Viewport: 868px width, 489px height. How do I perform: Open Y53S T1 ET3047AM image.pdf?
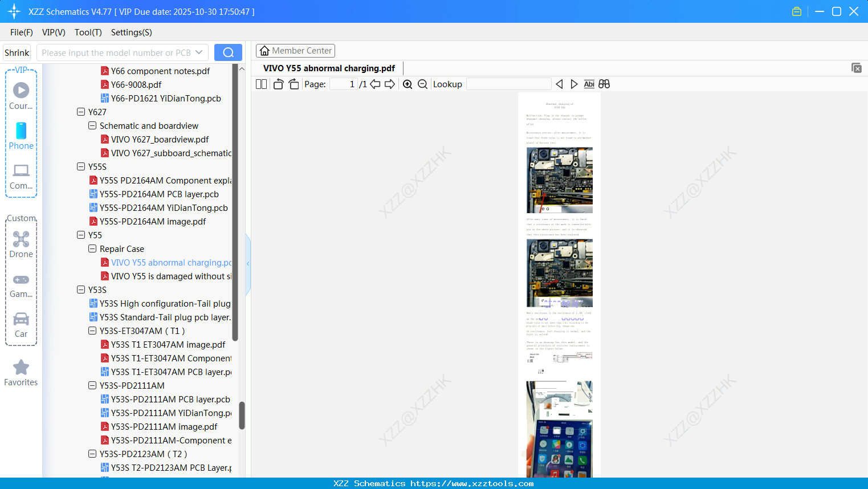click(168, 344)
